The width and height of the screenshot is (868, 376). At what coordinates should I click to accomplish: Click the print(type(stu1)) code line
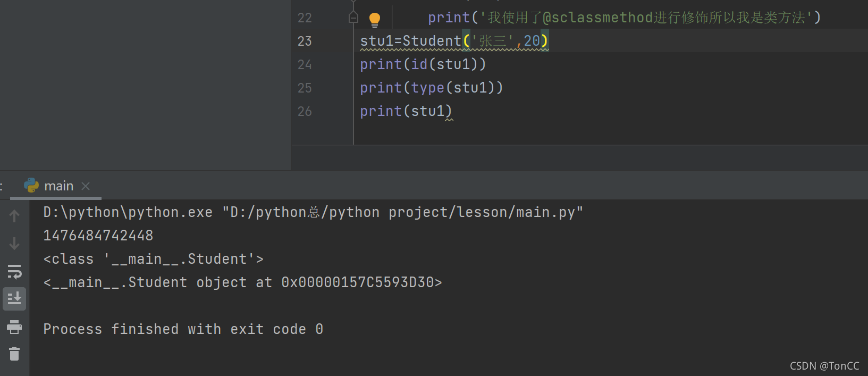(x=432, y=88)
